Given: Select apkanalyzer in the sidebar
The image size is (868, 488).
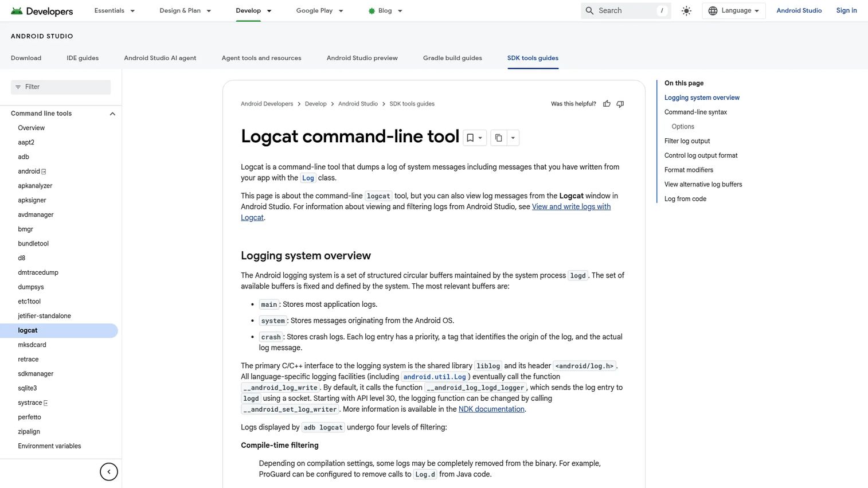Looking at the screenshot, I should coord(35,186).
